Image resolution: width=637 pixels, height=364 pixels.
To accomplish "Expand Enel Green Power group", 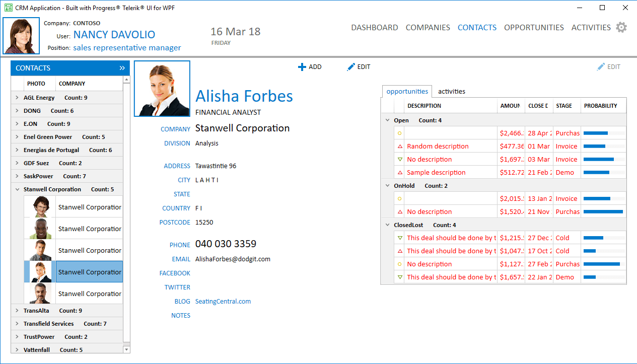I will pos(17,137).
